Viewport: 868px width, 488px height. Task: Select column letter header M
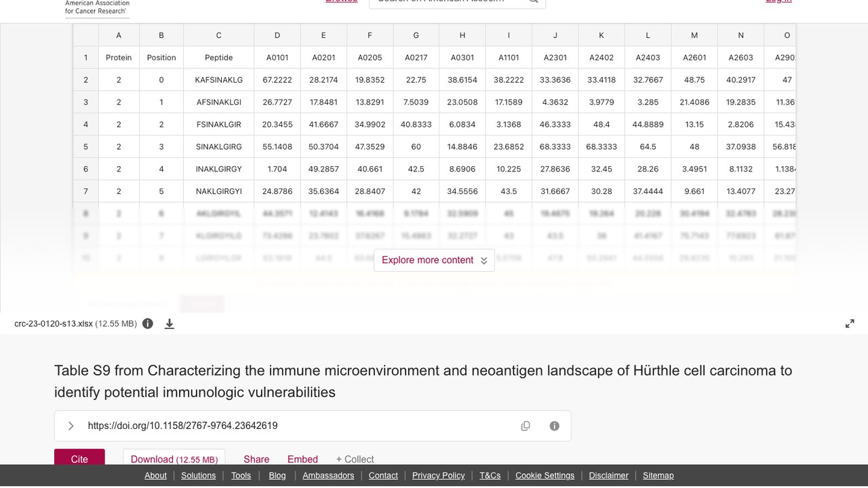click(694, 35)
